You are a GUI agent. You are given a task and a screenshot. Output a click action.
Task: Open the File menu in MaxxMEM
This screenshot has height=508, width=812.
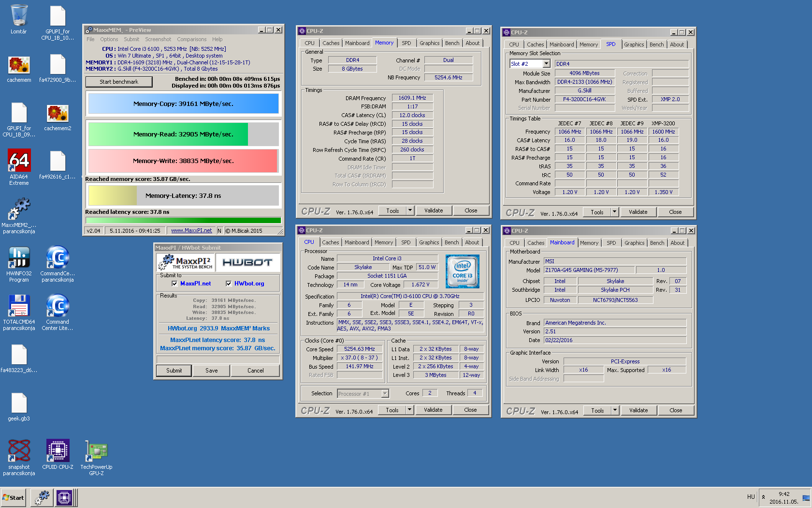click(x=90, y=39)
